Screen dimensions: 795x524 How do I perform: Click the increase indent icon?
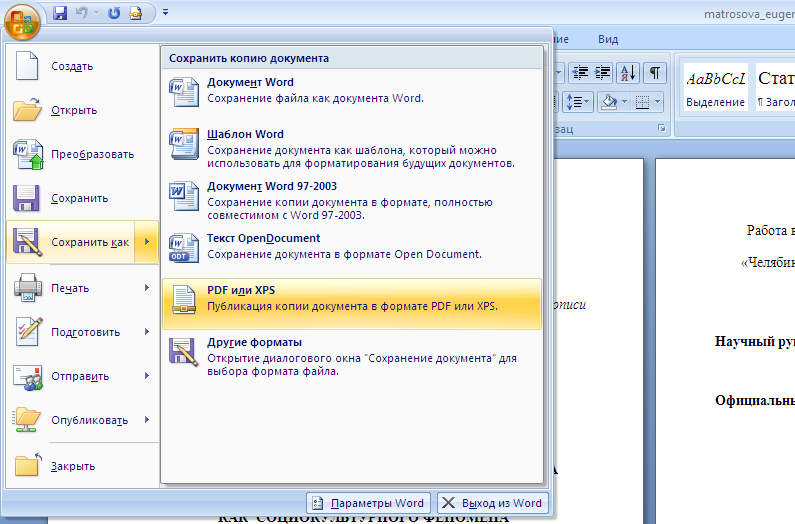pyautogui.click(x=602, y=73)
